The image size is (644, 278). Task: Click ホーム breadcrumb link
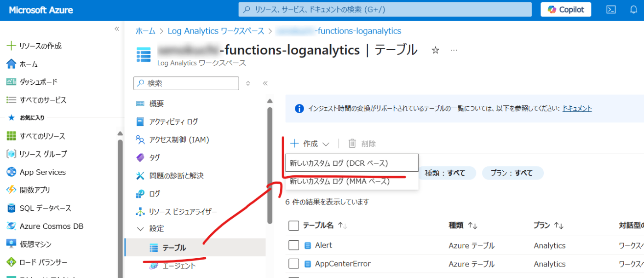145,31
